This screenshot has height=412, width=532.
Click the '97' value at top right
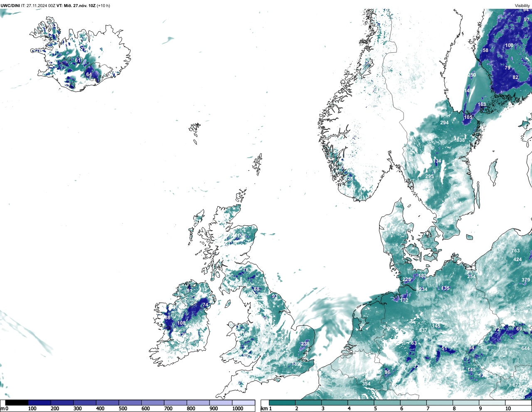click(x=527, y=20)
